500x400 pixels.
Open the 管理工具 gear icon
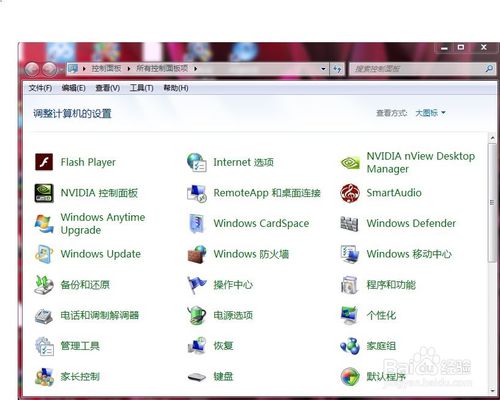point(44,346)
